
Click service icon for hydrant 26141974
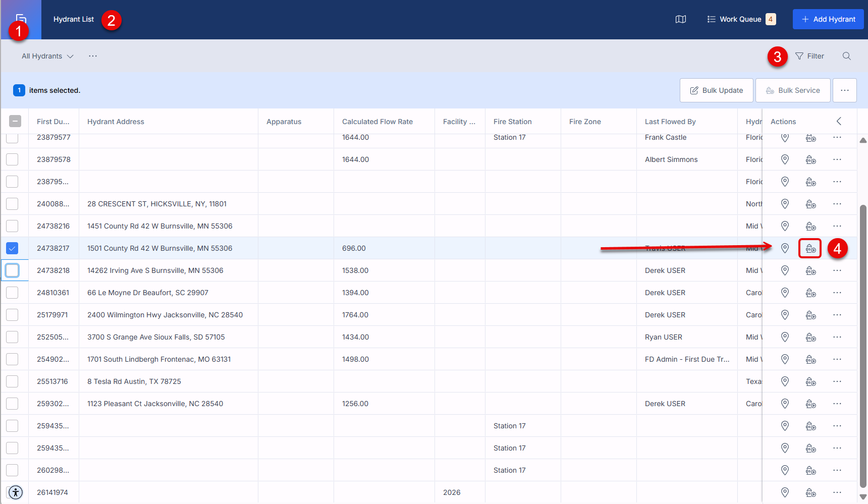point(811,492)
